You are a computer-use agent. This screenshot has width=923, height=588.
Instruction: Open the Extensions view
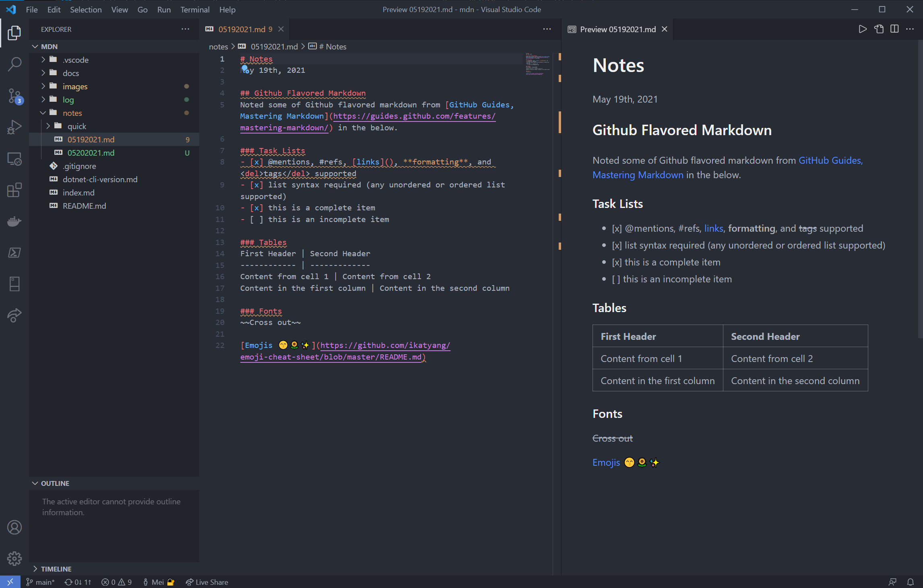click(x=14, y=190)
